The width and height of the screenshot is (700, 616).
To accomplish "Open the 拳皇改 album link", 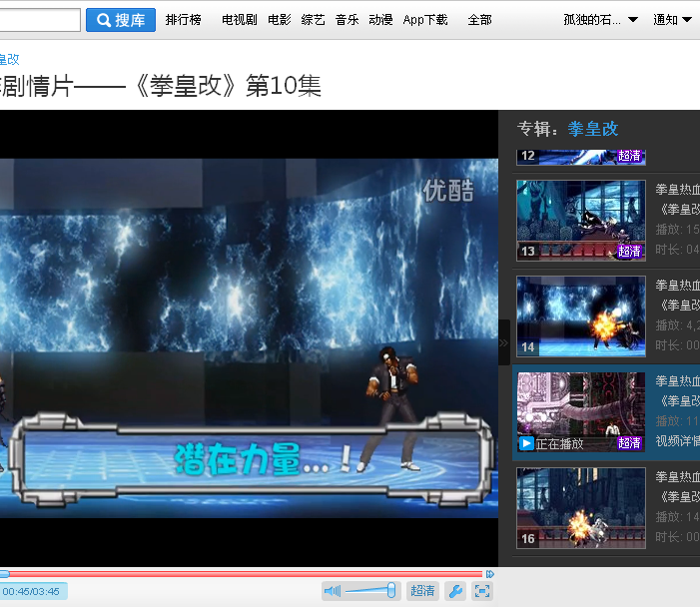I will [x=593, y=129].
